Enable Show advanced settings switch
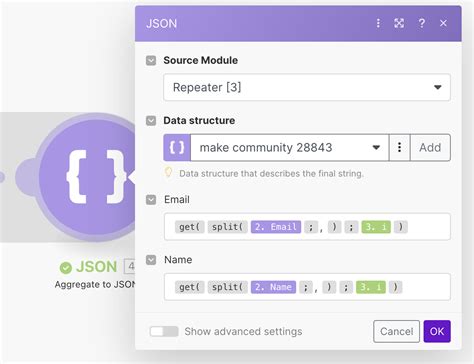 click(x=164, y=331)
